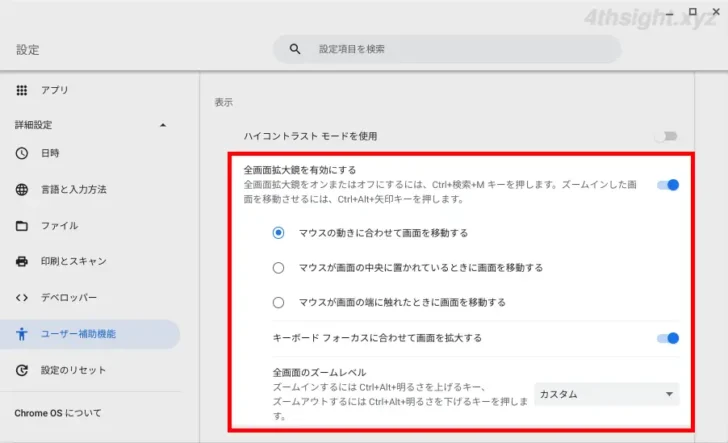The width and height of the screenshot is (728, 443).
Task: Disable キーボード フォーカスに合わせて画面を拡大する toggle
Action: pos(668,338)
